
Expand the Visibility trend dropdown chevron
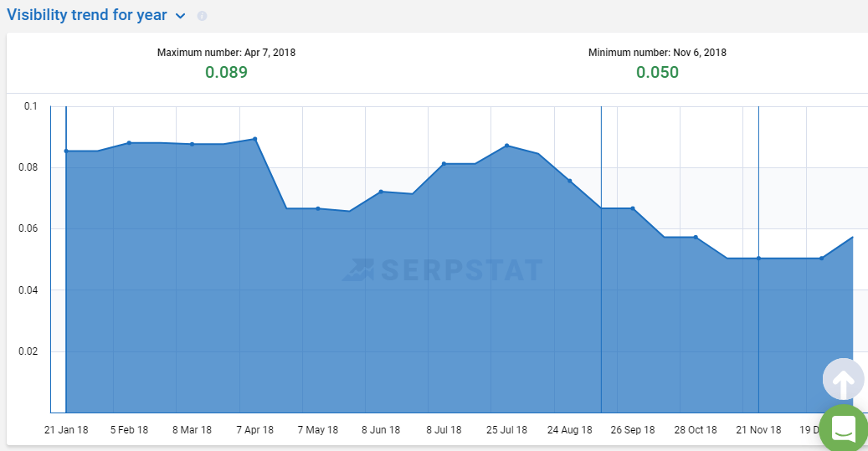pyautogui.click(x=181, y=16)
